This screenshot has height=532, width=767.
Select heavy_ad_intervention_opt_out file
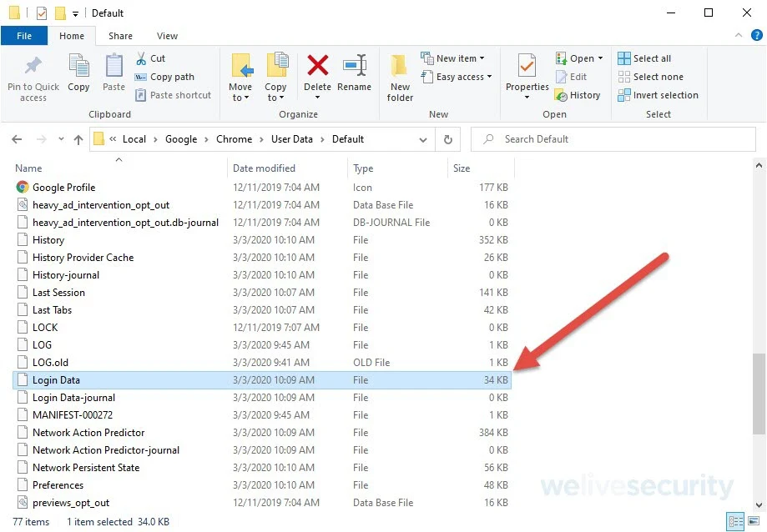pos(262,205)
